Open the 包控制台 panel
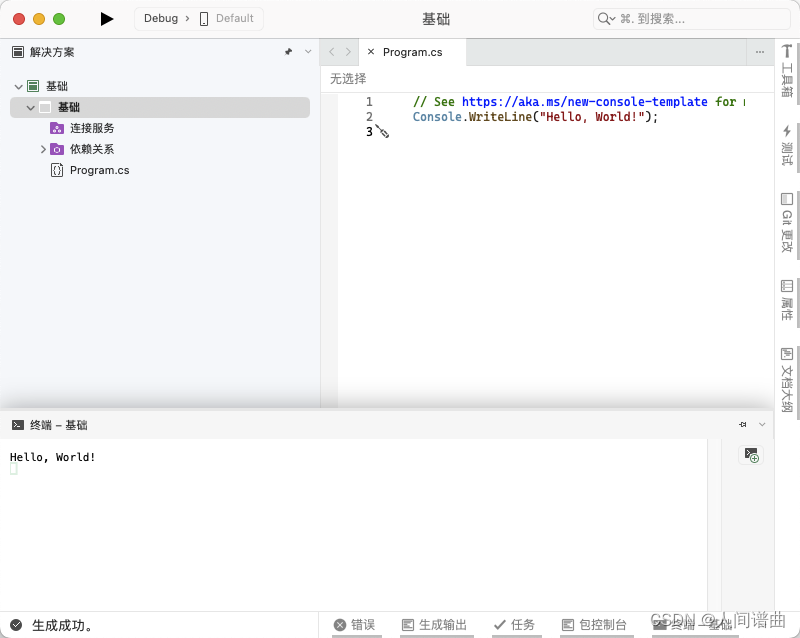Viewport: 800px width, 638px height. click(x=594, y=624)
